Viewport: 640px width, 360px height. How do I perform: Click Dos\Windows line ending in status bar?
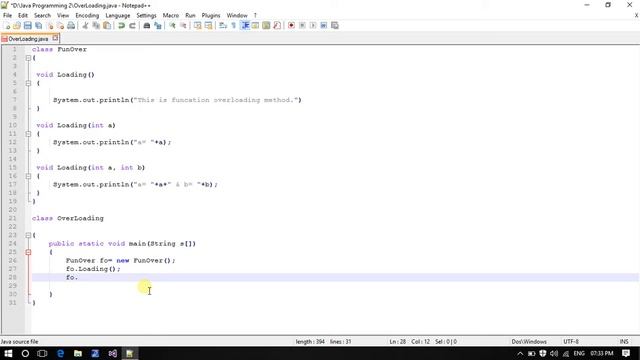(529, 341)
